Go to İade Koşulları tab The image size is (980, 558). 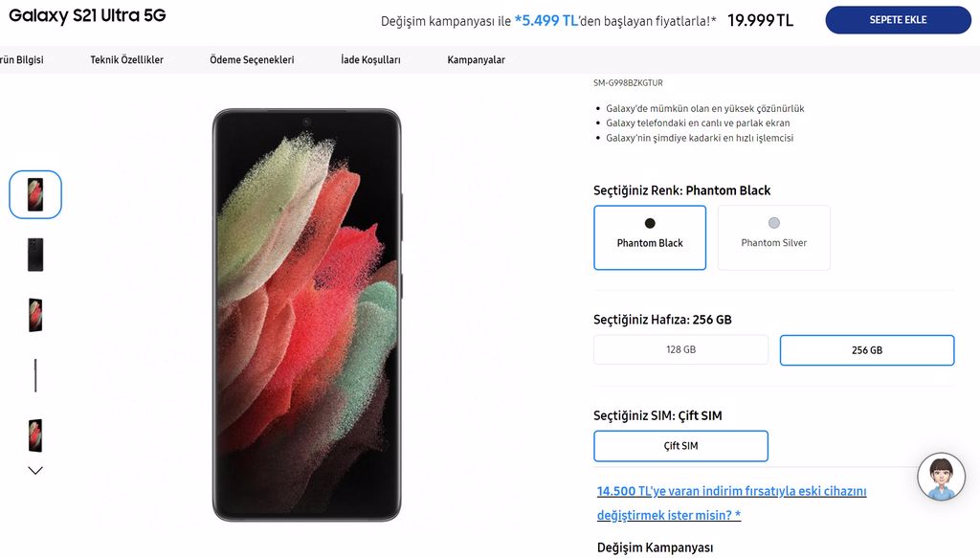(370, 60)
